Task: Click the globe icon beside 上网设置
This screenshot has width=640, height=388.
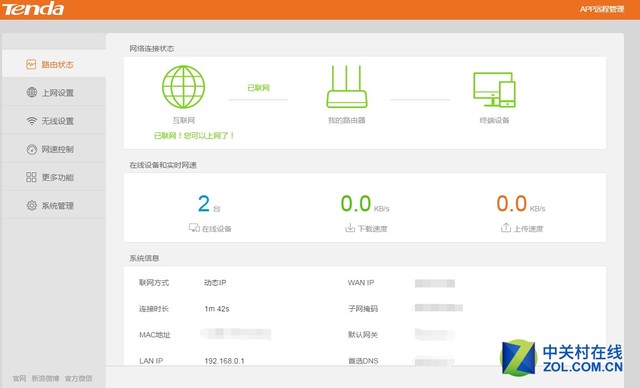Action: pos(31,92)
